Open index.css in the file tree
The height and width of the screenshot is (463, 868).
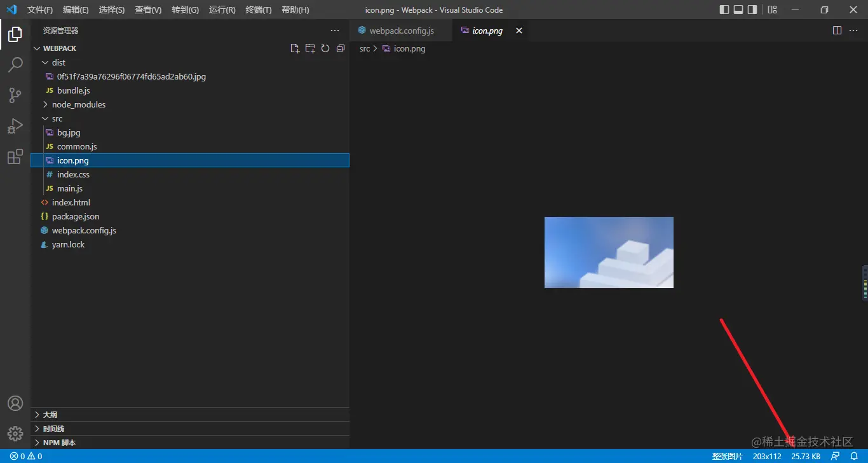coord(190,174)
